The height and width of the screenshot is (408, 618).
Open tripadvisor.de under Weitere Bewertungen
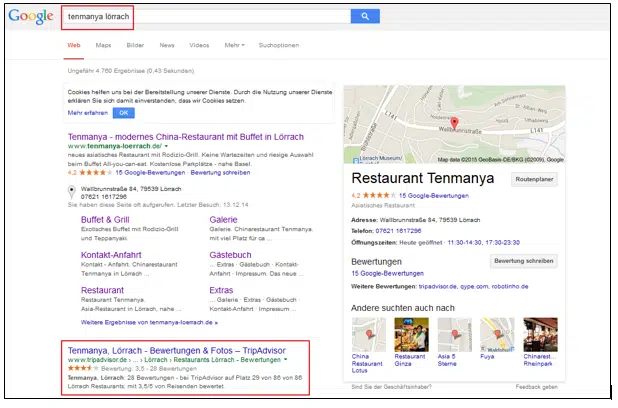pos(437,287)
